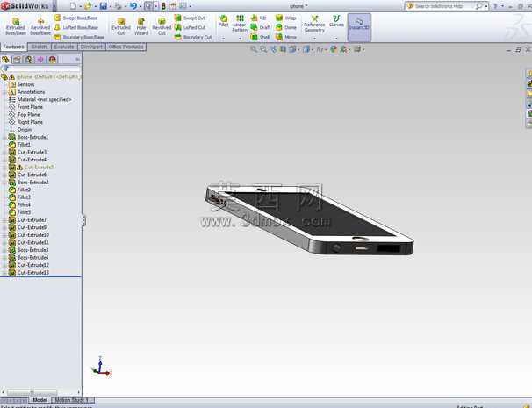This screenshot has width=532, height=408.
Task: Choose Lofted Cut
Action: pyautogui.click(x=190, y=27)
